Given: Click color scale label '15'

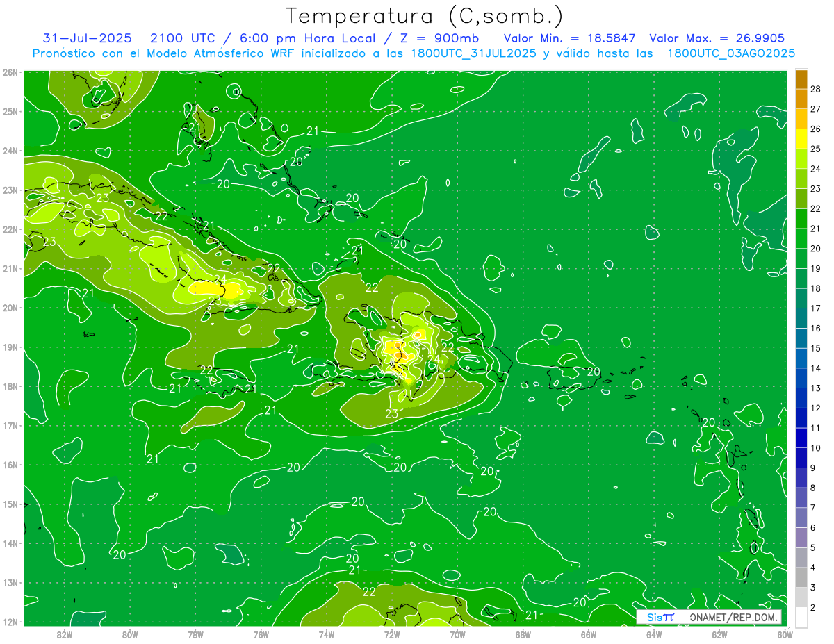Looking at the screenshot, I should (x=815, y=348).
